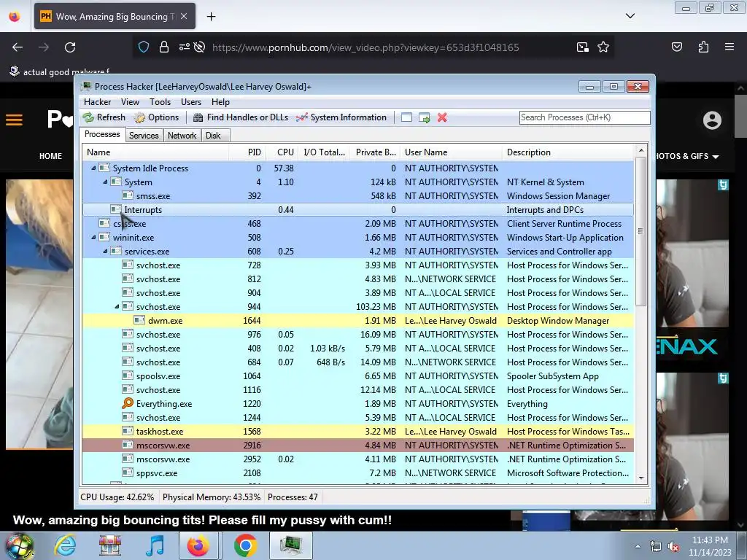Click the account profile icon on the site

(712, 120)
